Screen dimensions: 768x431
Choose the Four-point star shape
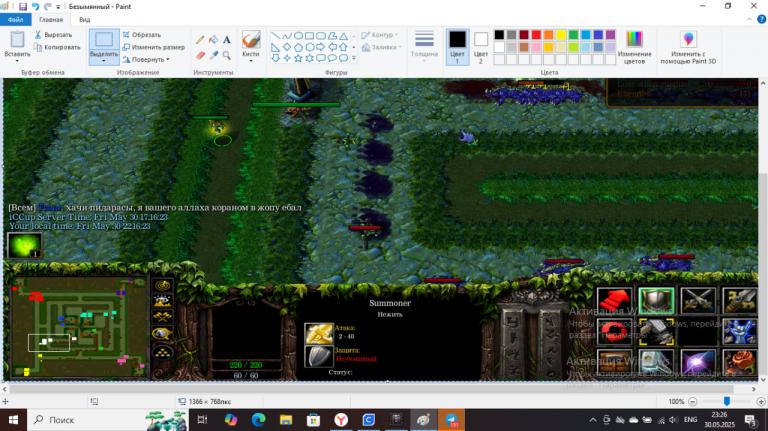point(287,58)
